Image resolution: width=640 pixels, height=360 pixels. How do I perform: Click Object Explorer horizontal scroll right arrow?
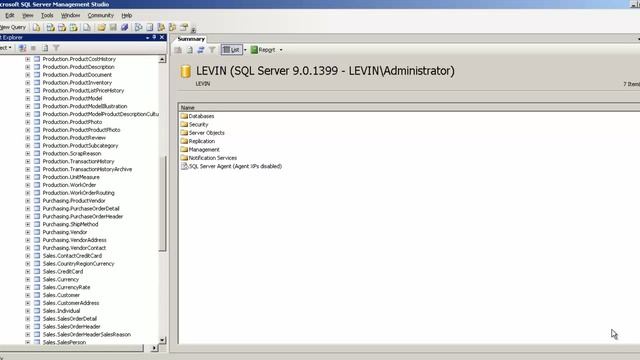point(154,348)
